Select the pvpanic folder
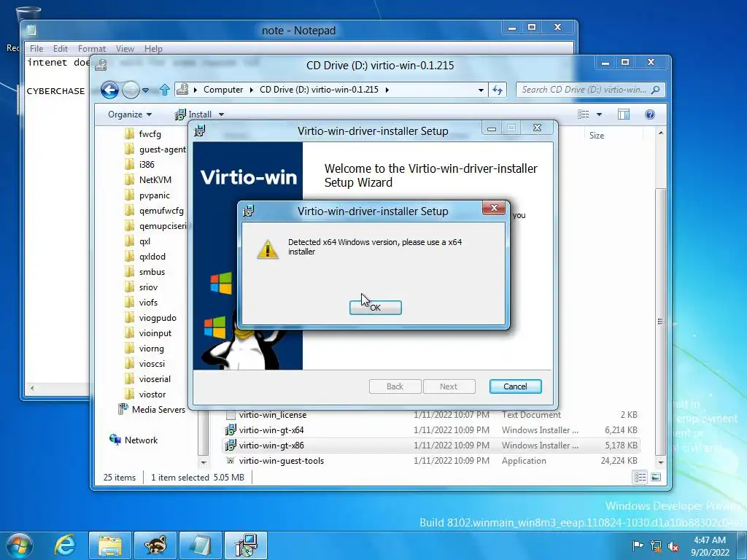Screen dimensions: 747x560 pyautogui.click(x=147, y=195)
